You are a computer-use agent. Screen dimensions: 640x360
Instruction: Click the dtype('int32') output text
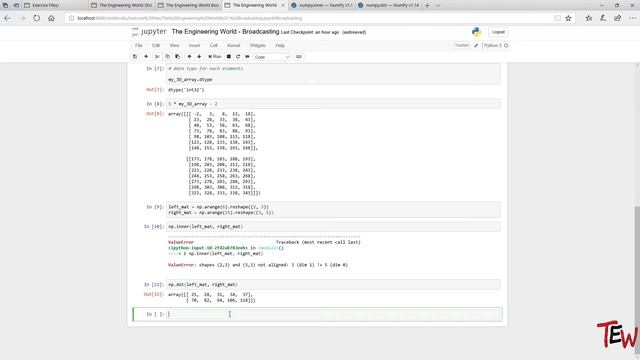pyautogui.click(x=186, y=90)
